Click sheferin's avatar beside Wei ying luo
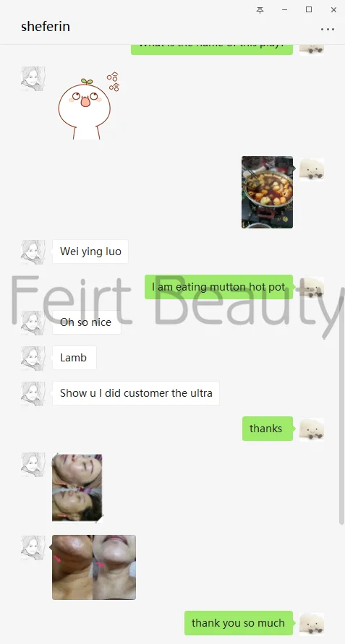This screenshot has width=345, height=644. tap(33, 252)
